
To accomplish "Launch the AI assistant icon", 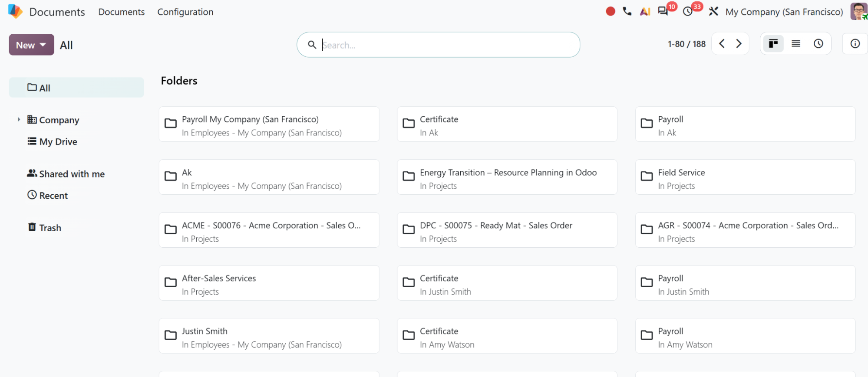I will pos(645,11).
